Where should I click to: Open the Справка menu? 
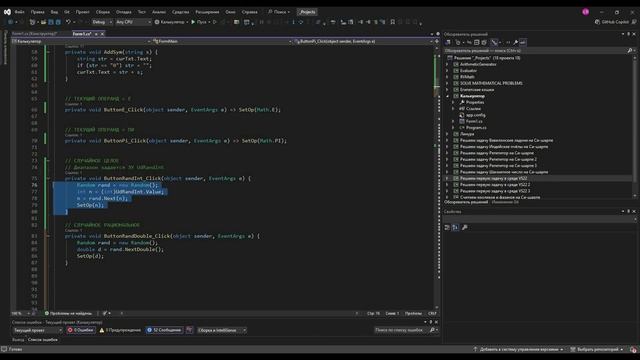[249, 12]
